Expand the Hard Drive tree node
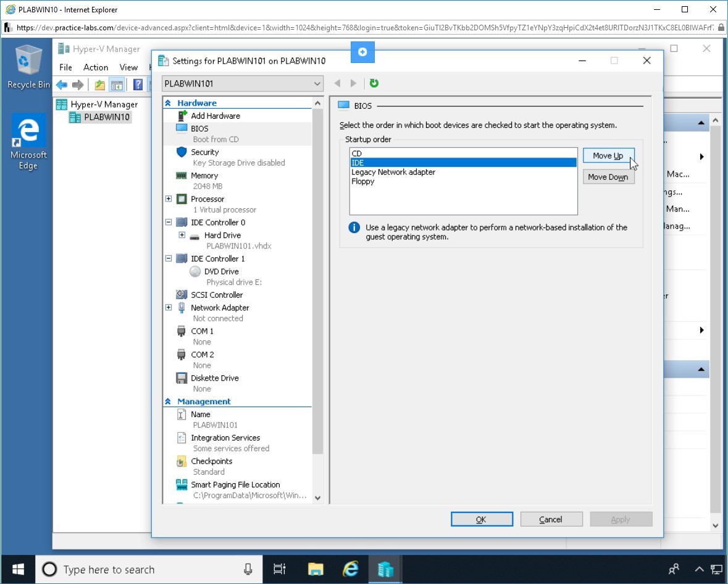 (x=182, y=235)
